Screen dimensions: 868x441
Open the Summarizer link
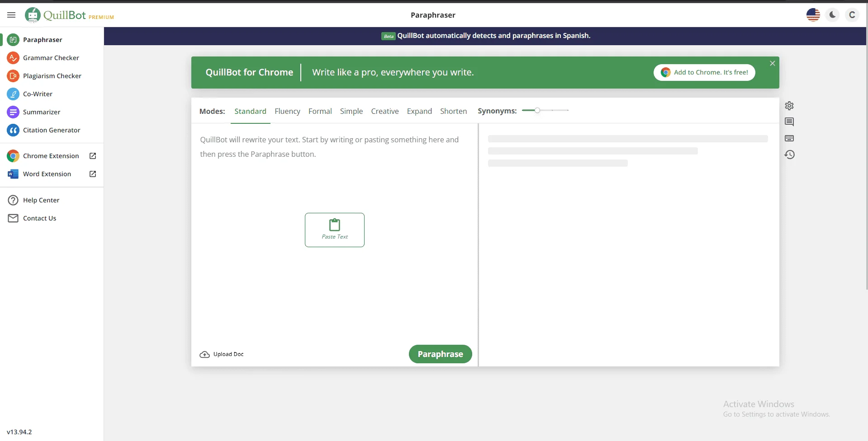point(42,112)
